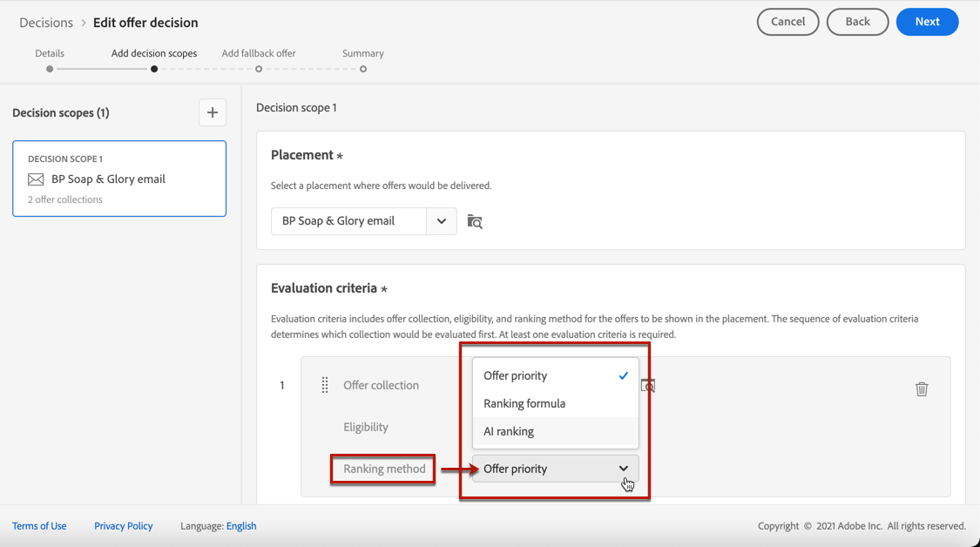Change language via English link
980x547 pixels.
coord(241,526)
